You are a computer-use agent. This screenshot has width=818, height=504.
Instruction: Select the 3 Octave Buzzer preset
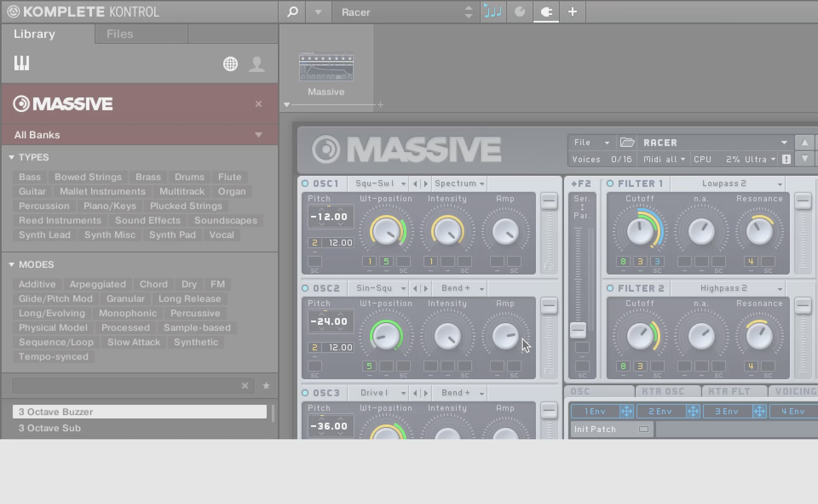click(140, 412)
